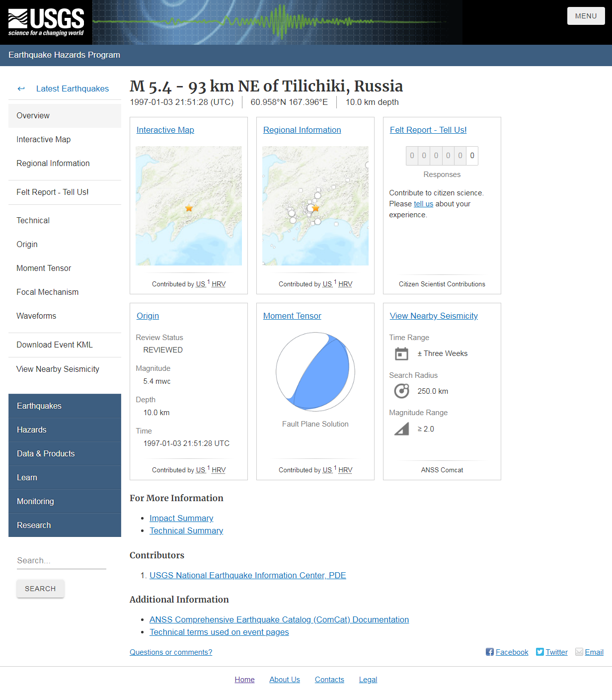The image size is (612, 700).
Task: Click the Facebook icon
Action: pos(490,652)
